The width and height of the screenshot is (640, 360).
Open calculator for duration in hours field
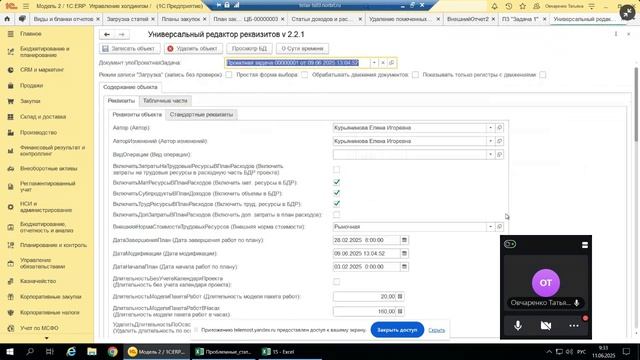(x=400, y=311)
